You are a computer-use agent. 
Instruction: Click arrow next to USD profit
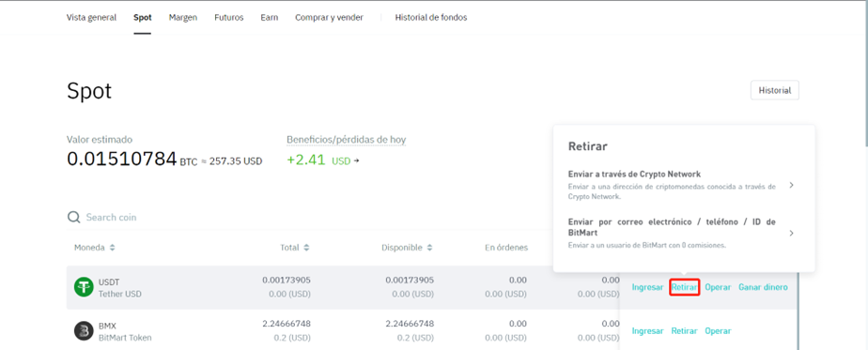(356, 161)
